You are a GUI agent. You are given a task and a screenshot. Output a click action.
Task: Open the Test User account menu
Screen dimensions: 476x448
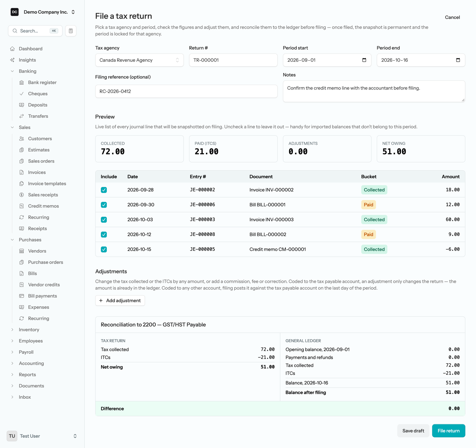click(42, 436)
